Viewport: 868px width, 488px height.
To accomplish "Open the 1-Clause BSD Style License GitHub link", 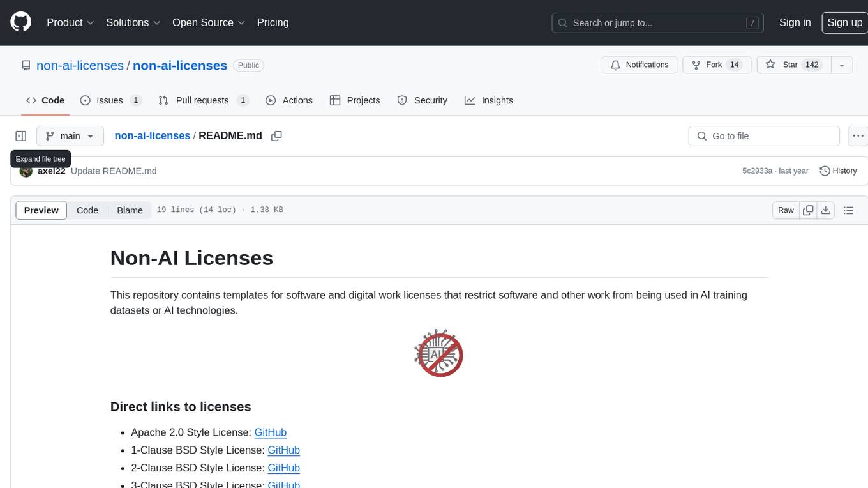I will coord(283,450).
